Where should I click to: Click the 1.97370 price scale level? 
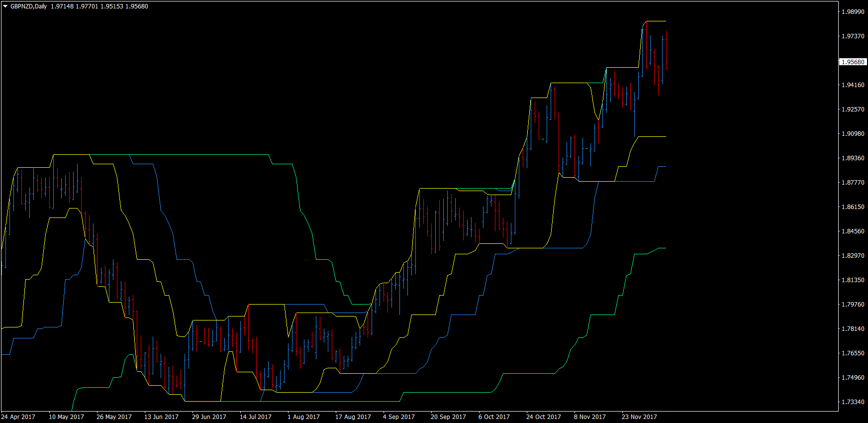853,36
